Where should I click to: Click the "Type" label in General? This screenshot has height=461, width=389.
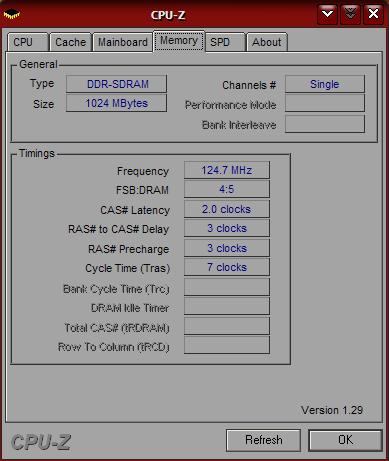(42, 84)
